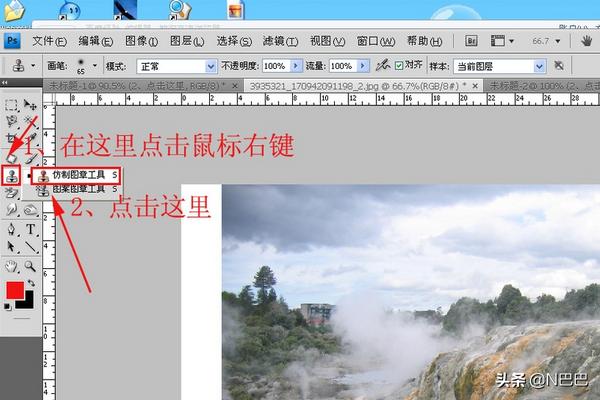The height and width of the screenshot is (400, 600).
Task: Open the 滤镜(T) menu
Action: click(280, 41)
